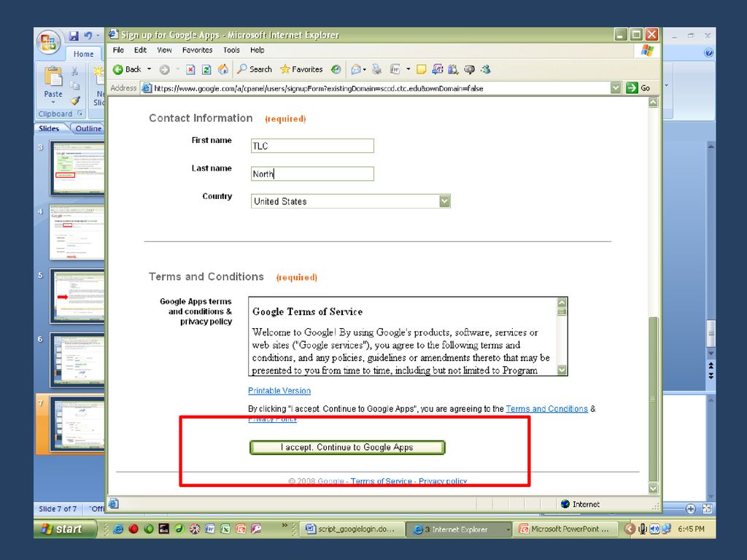Click the volume icon in system tray

654,529
